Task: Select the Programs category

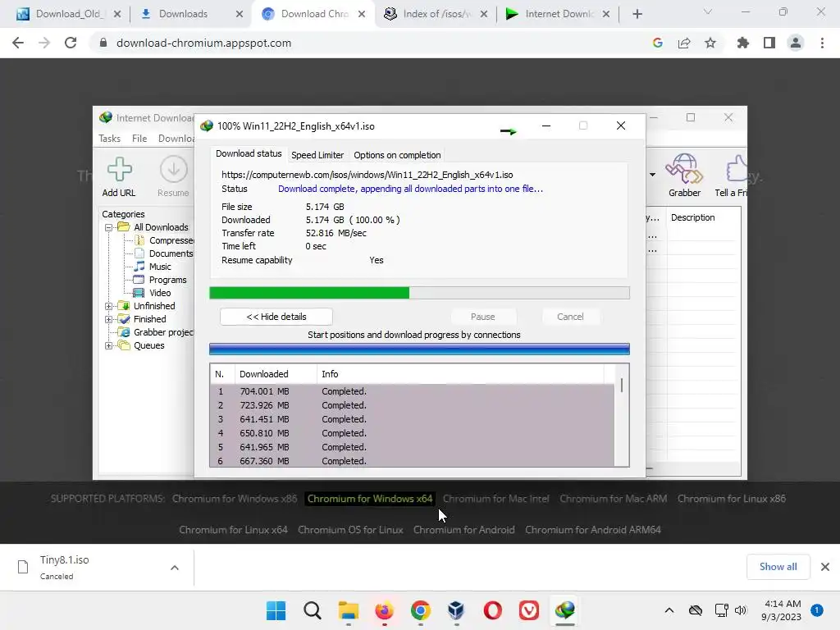Action: point(167,280)
